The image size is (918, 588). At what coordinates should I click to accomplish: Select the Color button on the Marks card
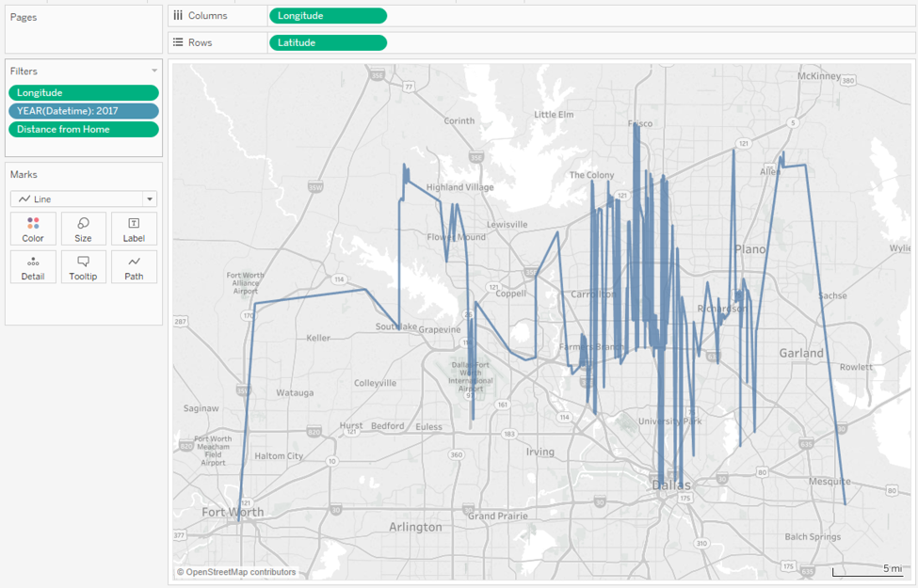pos(32,229)
